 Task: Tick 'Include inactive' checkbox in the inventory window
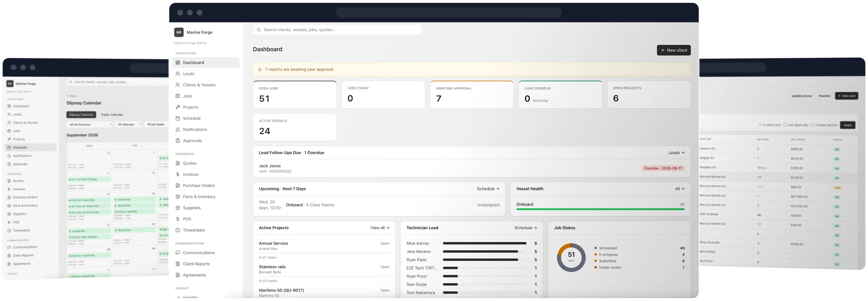pyautogui.click(x=813, y=125)
